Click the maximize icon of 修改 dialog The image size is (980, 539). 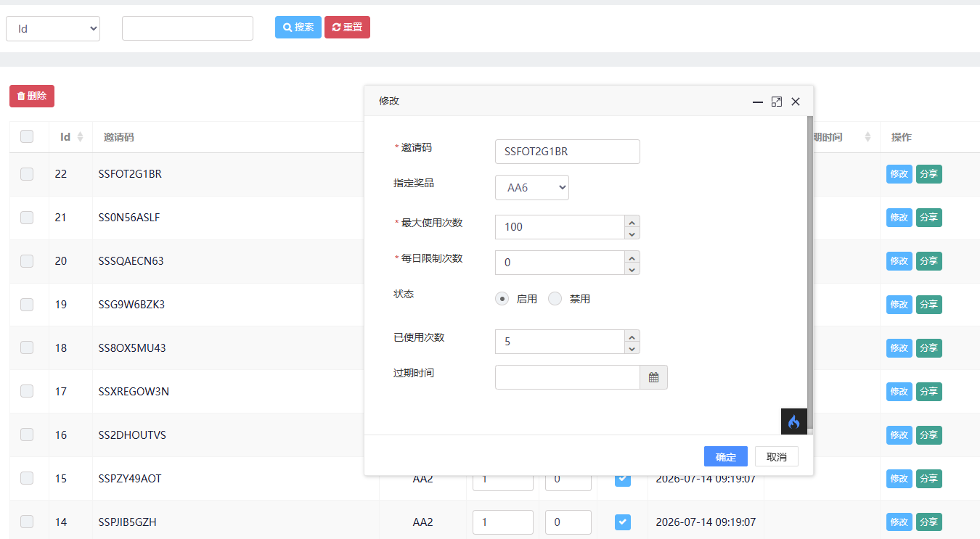777,102
